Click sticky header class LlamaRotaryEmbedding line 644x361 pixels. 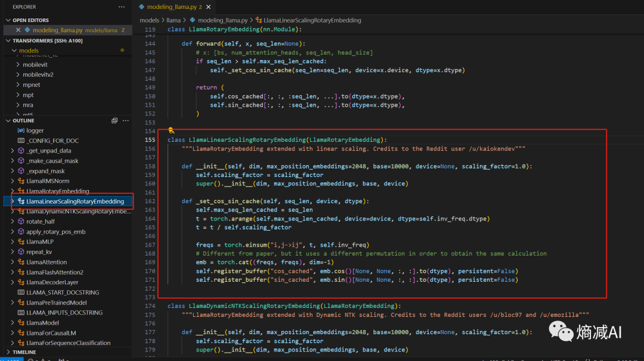pos(234,30)
